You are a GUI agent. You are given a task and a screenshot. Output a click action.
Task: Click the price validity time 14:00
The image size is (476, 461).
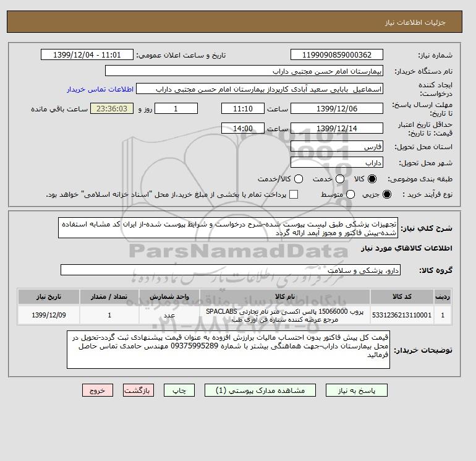pos(243,128)
